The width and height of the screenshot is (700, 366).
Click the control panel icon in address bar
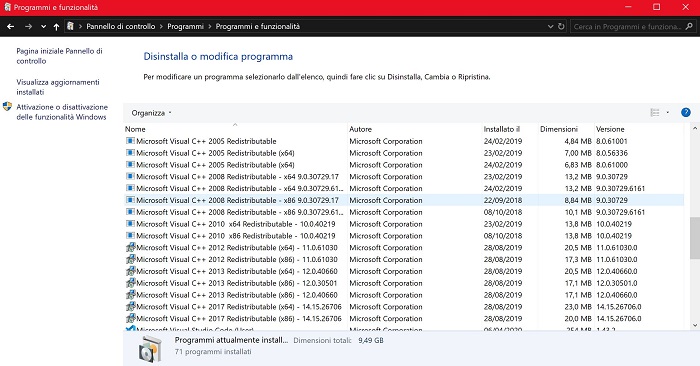(70, 26)
